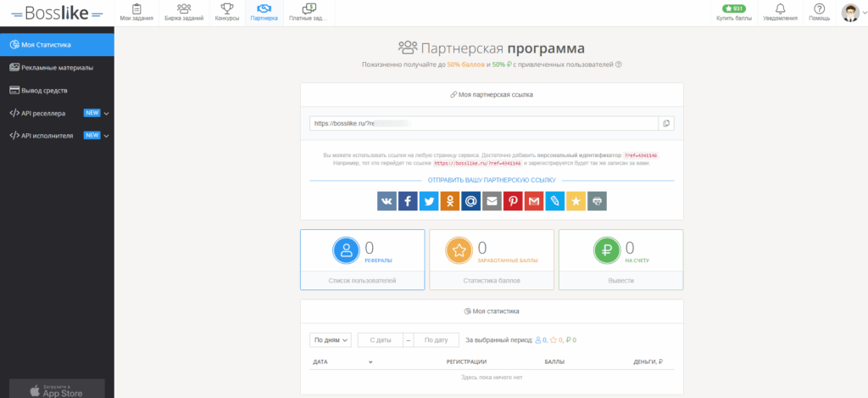Screen dimensions: 868x398
Task: Click the partner link URL field
Action: (x=484, y=124)
